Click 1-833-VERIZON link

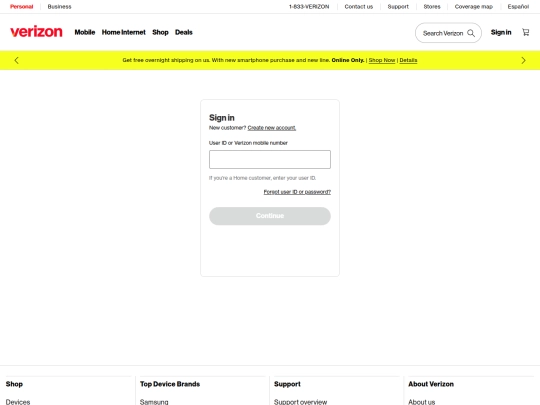(309, 7)
